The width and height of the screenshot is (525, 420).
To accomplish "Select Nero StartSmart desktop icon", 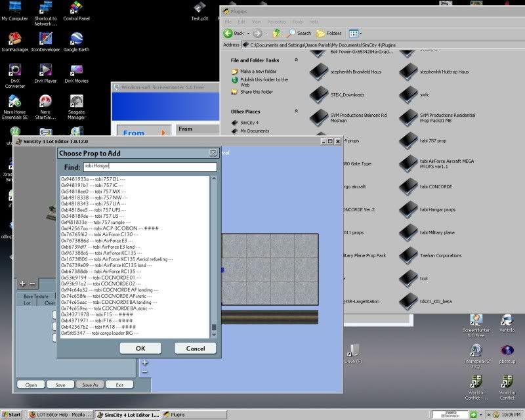I will (45, 107).
